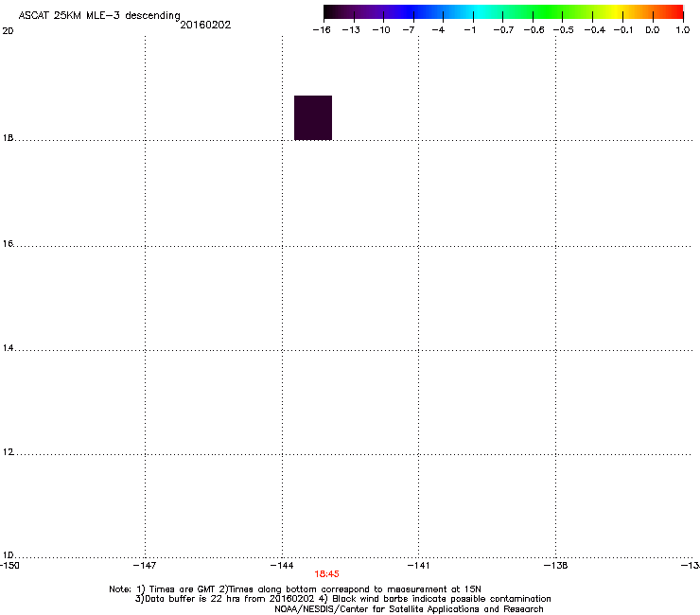Click the -13 color scale label

coord(351,30)
